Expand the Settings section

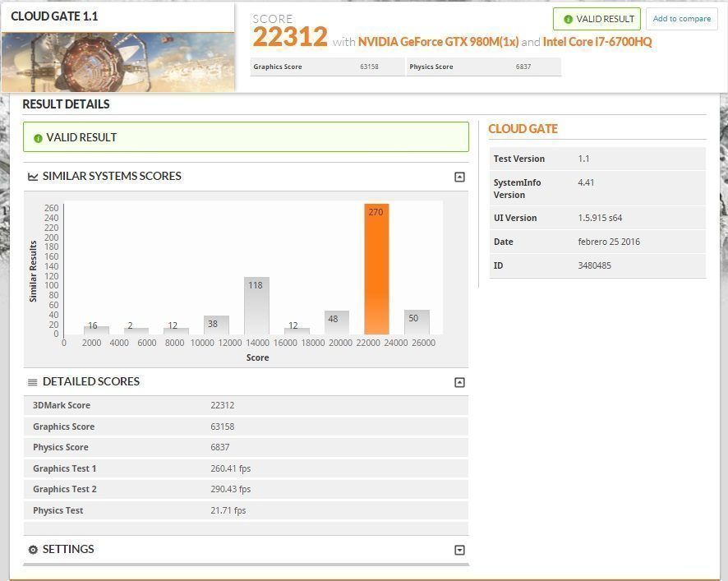459,550
